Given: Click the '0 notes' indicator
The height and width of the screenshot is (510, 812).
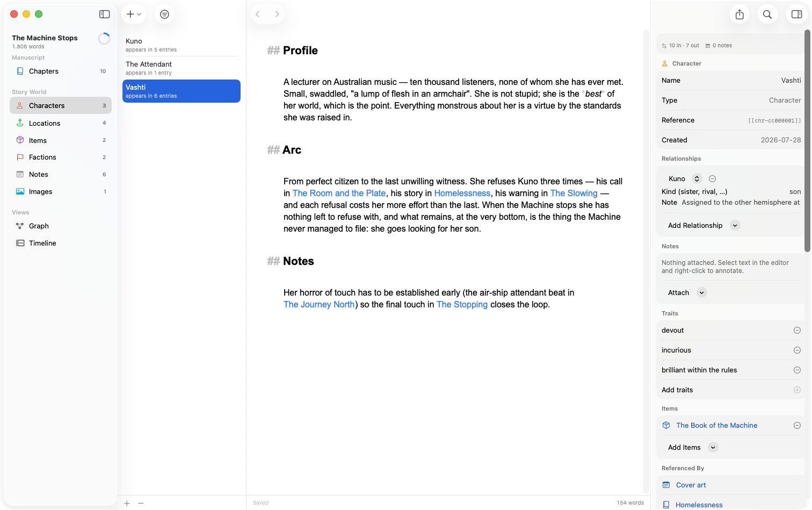Looking at the screenshot, I should [719, 46].
